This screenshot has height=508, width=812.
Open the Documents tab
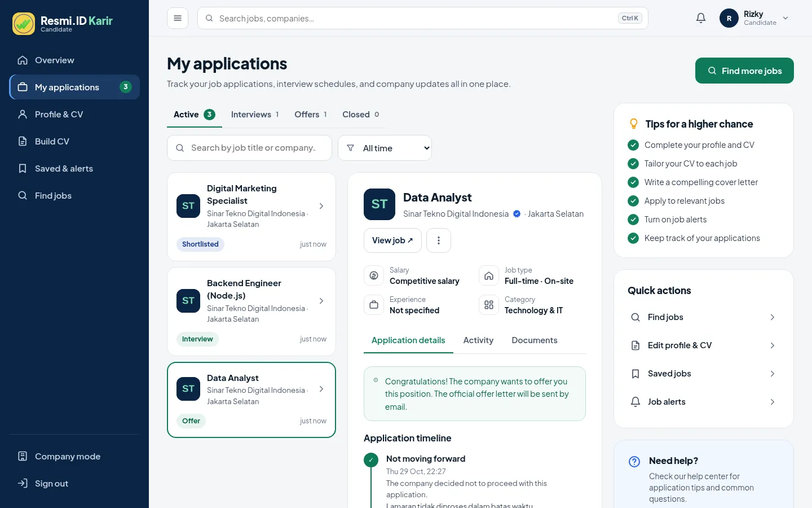click(x=535, y=340)
